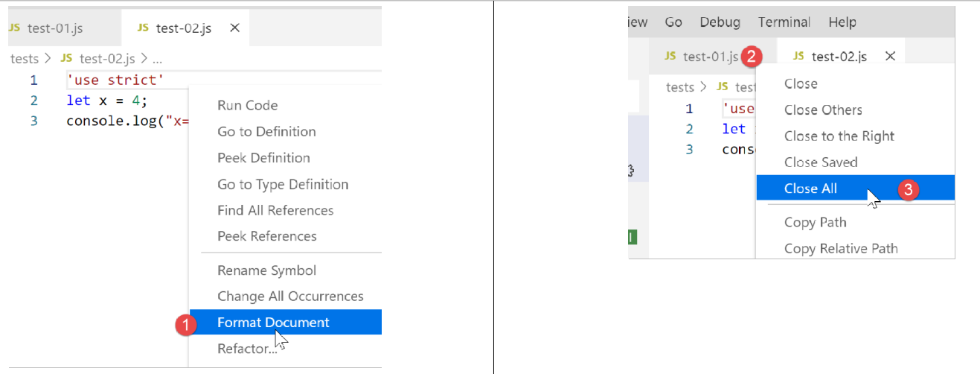Expand the breadcrumb ellipsis after test-02.js
Viewport: 980px width, 374px height.
pos(157,59)
